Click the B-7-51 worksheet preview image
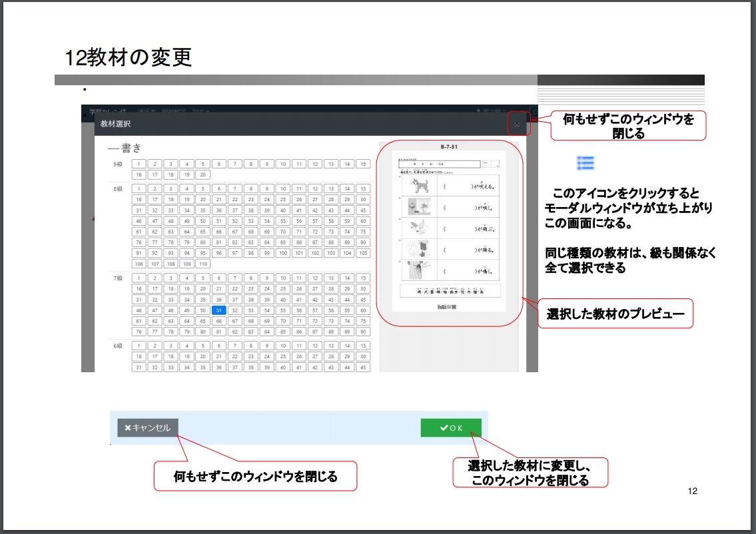The image size is (756, 534). point(449,230)
